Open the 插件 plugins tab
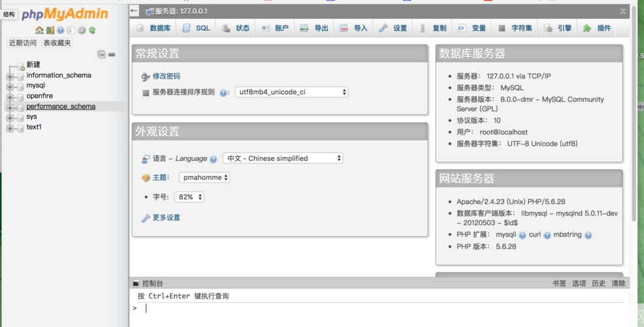Image resolution: width=644 pixels, height=327 pixels. (x=597, y=28)
